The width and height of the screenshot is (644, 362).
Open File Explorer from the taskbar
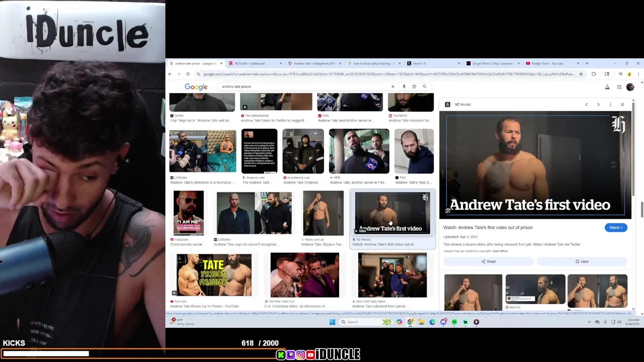coord(421,322)
